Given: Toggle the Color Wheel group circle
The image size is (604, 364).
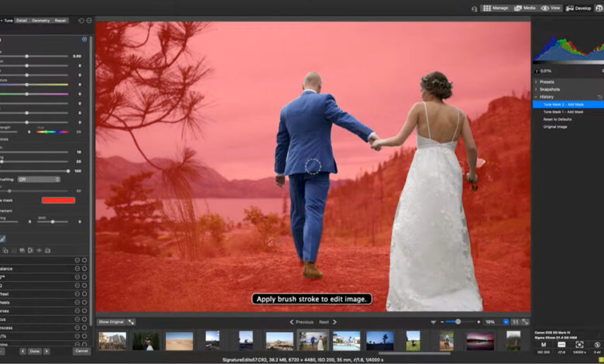Looking at the screenshot, I should pyautogui.click(x=84, y=294).
